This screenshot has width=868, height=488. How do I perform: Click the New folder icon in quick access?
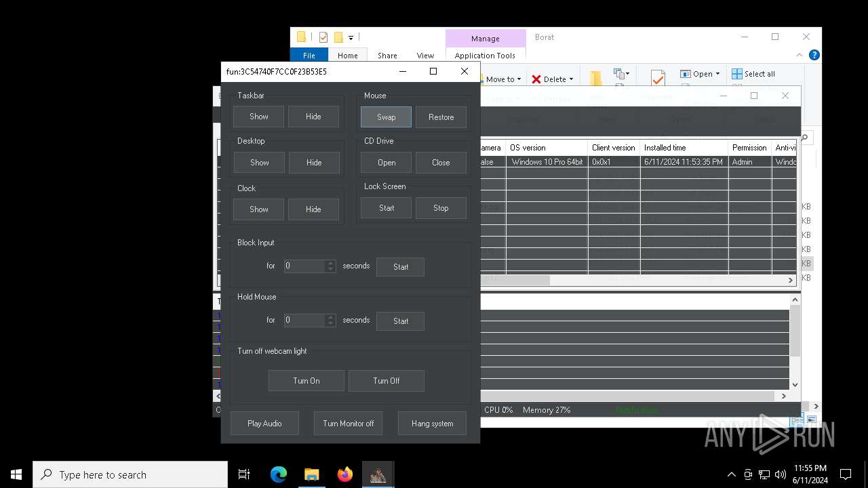coord(338,37)
